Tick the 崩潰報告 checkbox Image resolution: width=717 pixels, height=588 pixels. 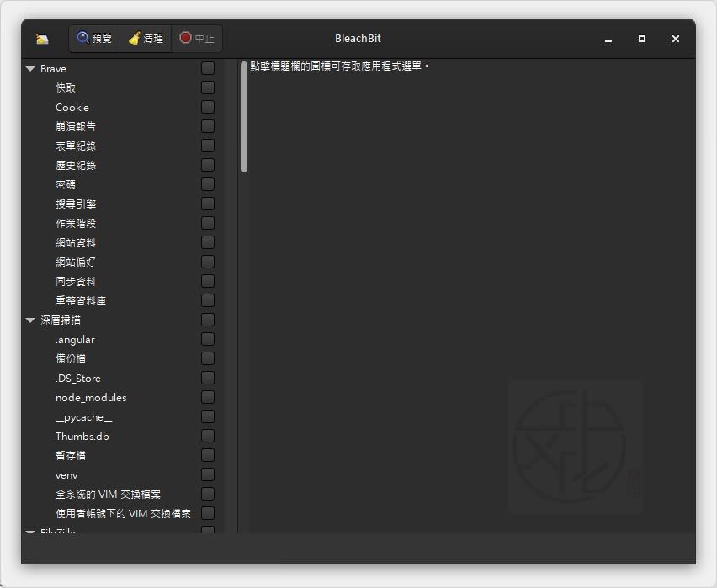coord(208,126)
